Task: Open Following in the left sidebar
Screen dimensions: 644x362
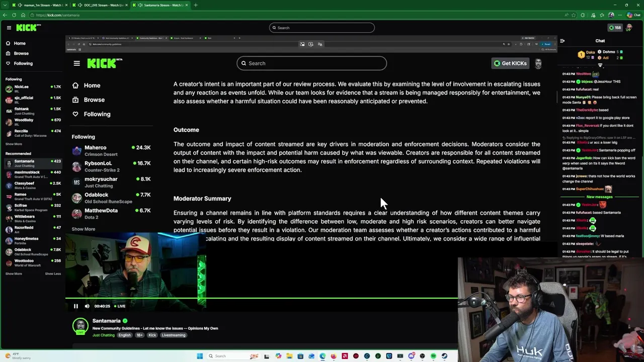Action: (x=23, y=63)
